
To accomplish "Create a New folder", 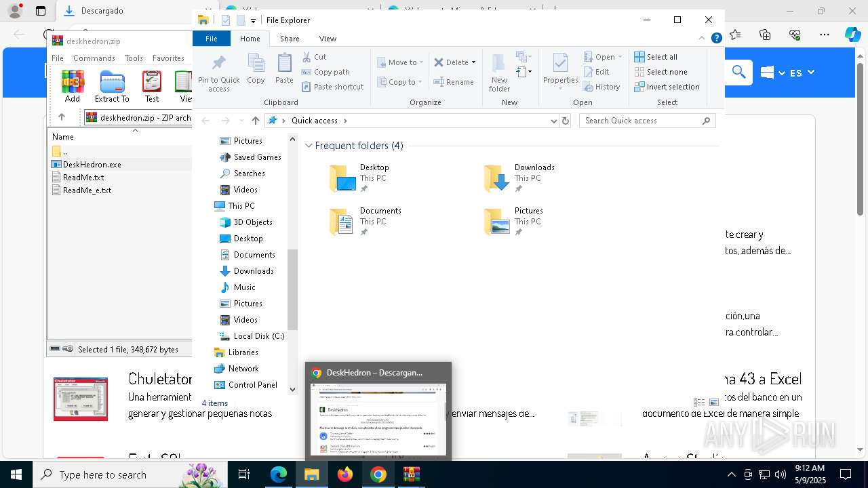I will [x=499, y=73].
